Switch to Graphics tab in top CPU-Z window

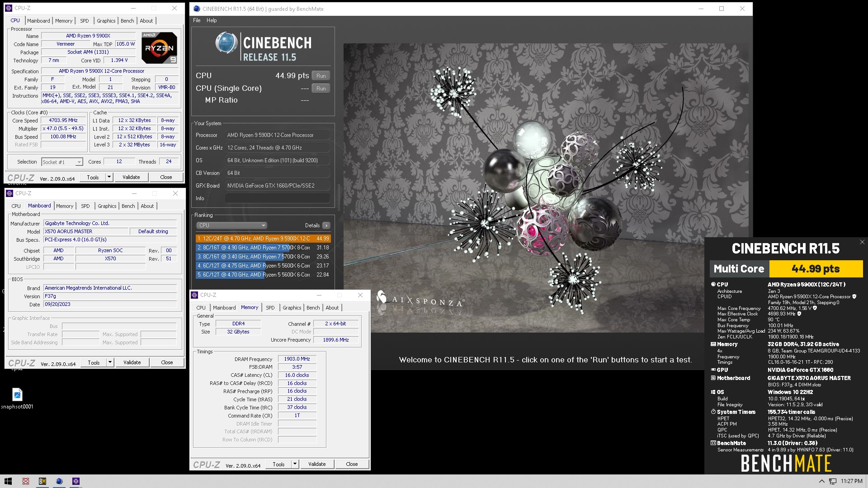coord(106,21)
